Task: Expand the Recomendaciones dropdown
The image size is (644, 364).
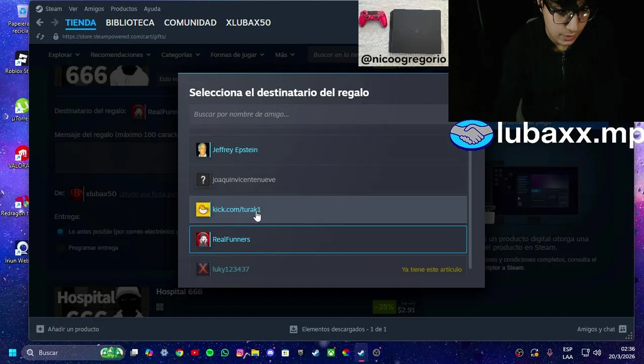Action: click(x=121, y=55)
